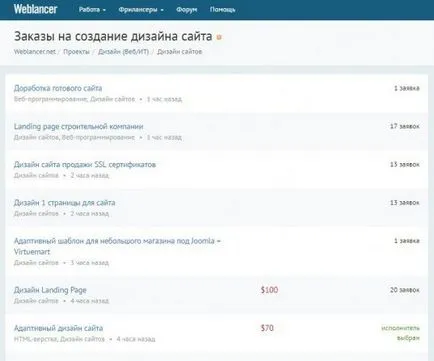Viewport: 434px width, 361px height.
Task: Open Адаптивный шаблон Joomla Virtuemart project
Action: pos(117,246)
